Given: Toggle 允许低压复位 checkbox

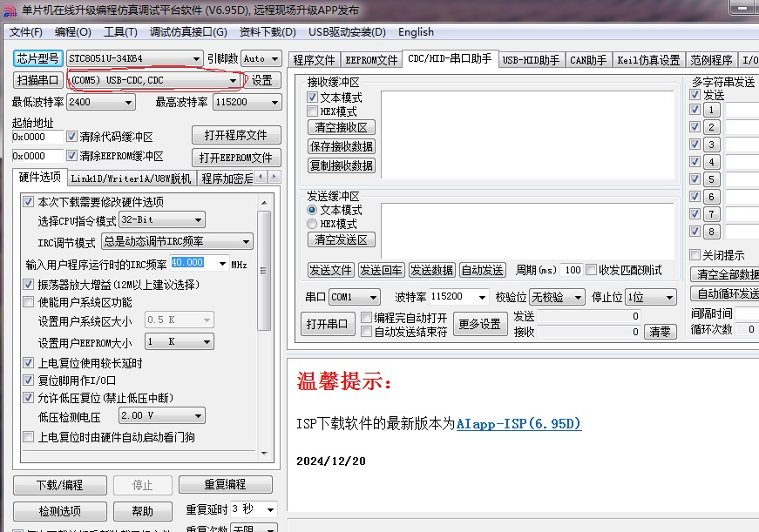Looking at the screenshot, I should tap(28, 398).
